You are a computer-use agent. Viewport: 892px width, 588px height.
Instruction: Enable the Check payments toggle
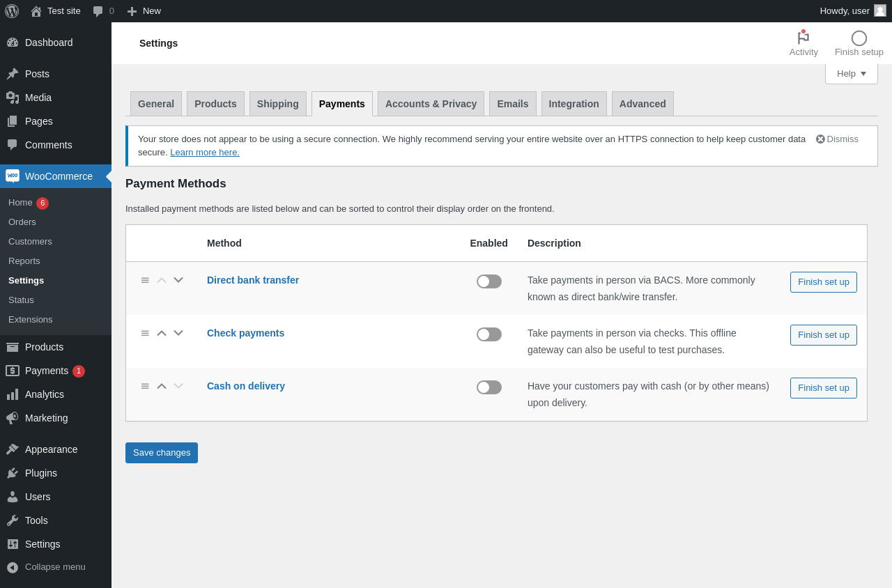489,334
